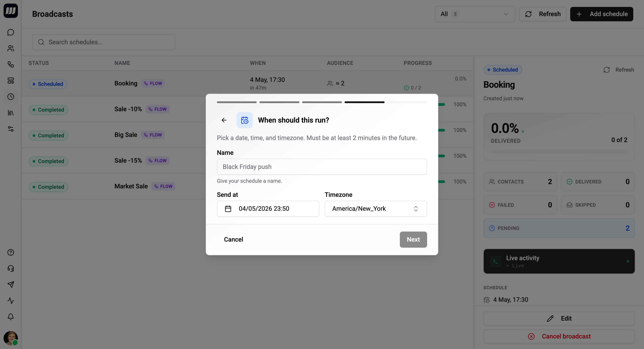The image size is (644, 349).
Task: Click the AUDIENCE column header
Action: (340, 63)
